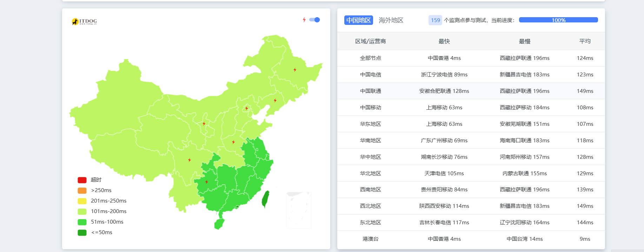Select the lightning marker on Liaoning
Image resolution: width=644 pixels, height=252 pixels.
pyautogui.click(x=275, y=101)
